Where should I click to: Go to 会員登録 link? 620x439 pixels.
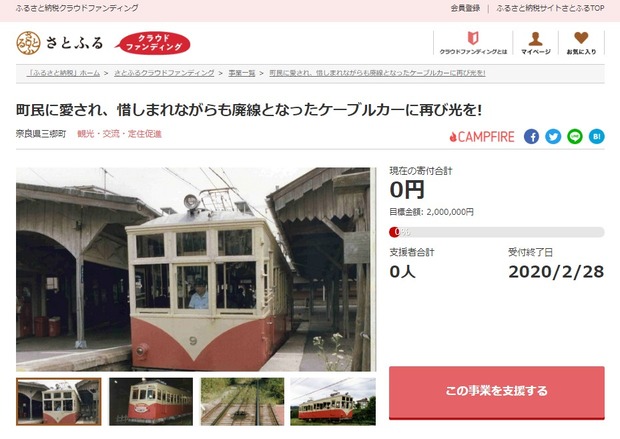point(465,8)
